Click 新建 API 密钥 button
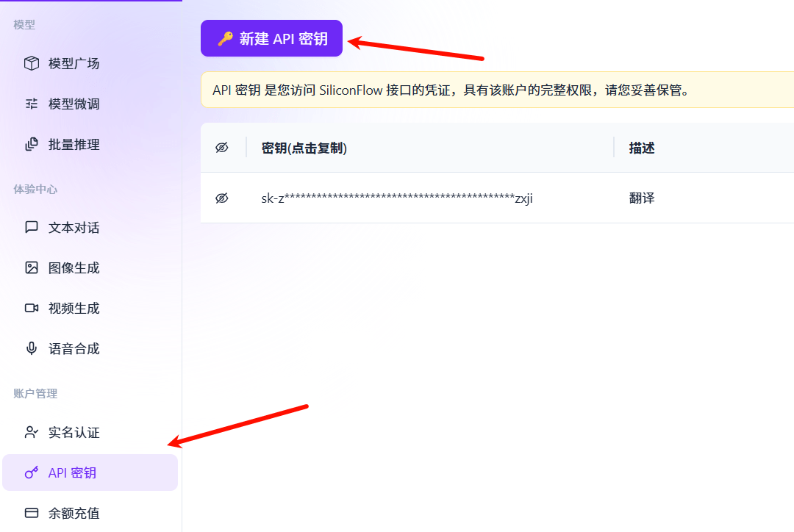Screen dimensions: 794x532 click(x=271, y=37)
